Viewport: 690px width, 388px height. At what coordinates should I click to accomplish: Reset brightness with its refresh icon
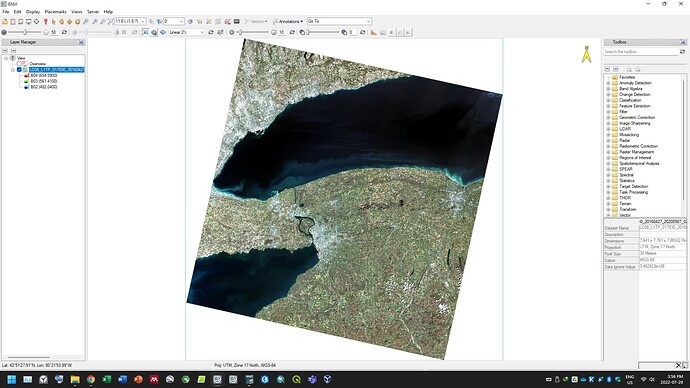pos(64,32)
